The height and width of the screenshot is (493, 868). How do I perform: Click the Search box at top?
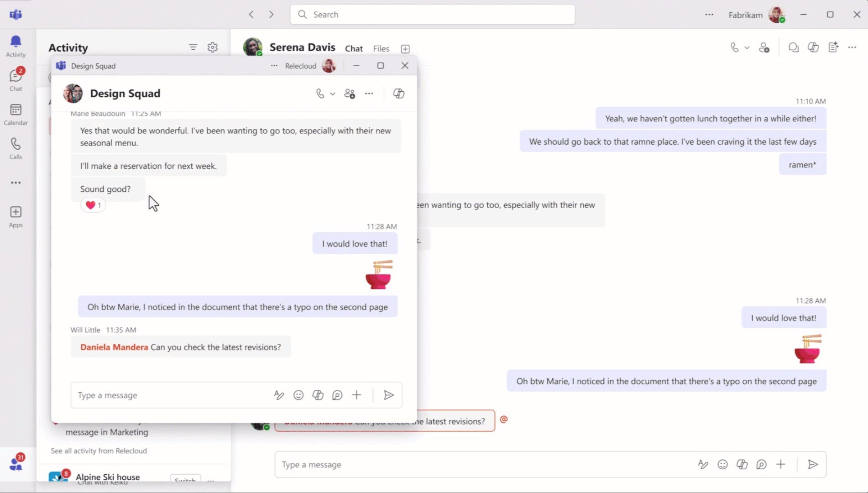[x=432, y=15]
